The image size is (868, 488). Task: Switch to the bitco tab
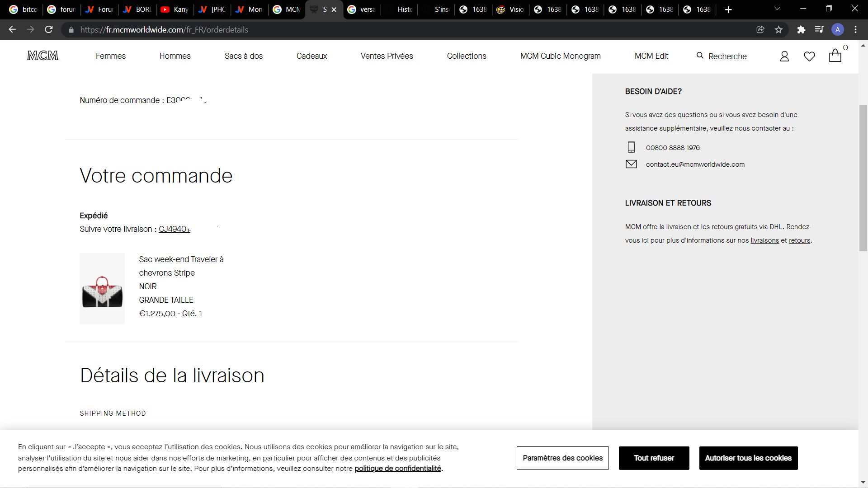[x=24, y=9]
